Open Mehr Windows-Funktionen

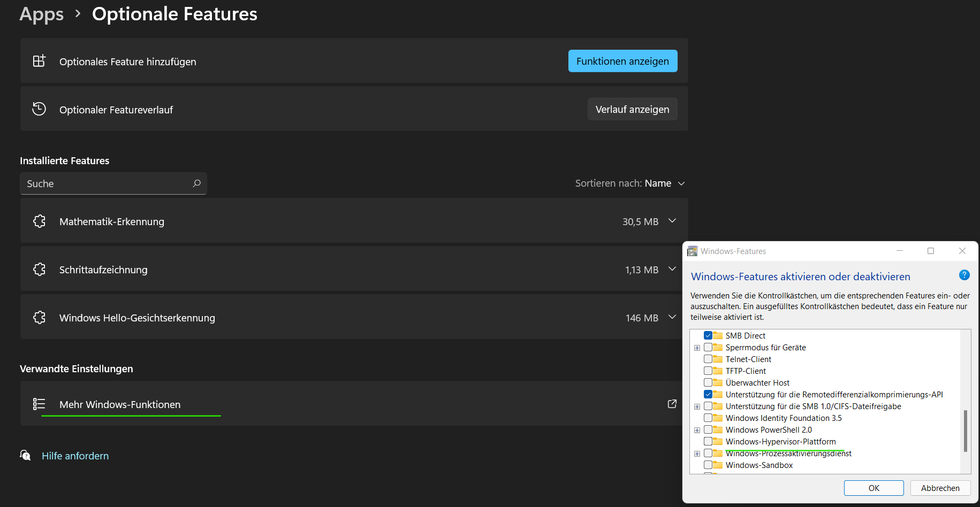point(351,404)
